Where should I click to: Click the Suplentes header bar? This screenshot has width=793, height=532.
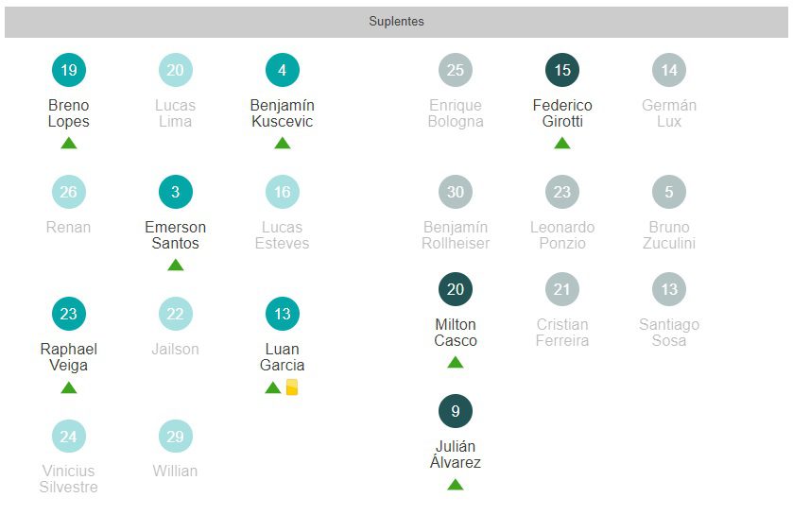pyautogui.click(x=396, y=22)
